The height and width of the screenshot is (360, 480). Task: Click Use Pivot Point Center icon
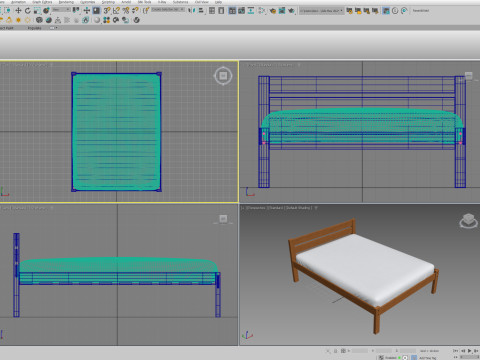pos(76,10)
